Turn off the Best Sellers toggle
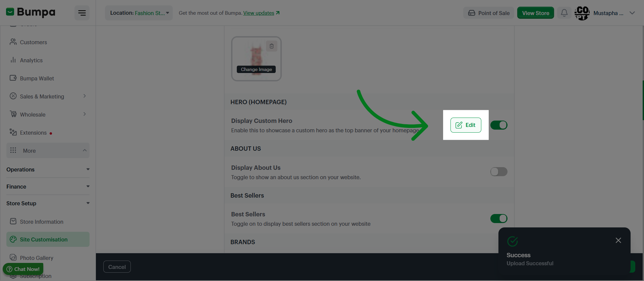Image resolution: width=644 pixels, height=281 pixels. point(499,219)
